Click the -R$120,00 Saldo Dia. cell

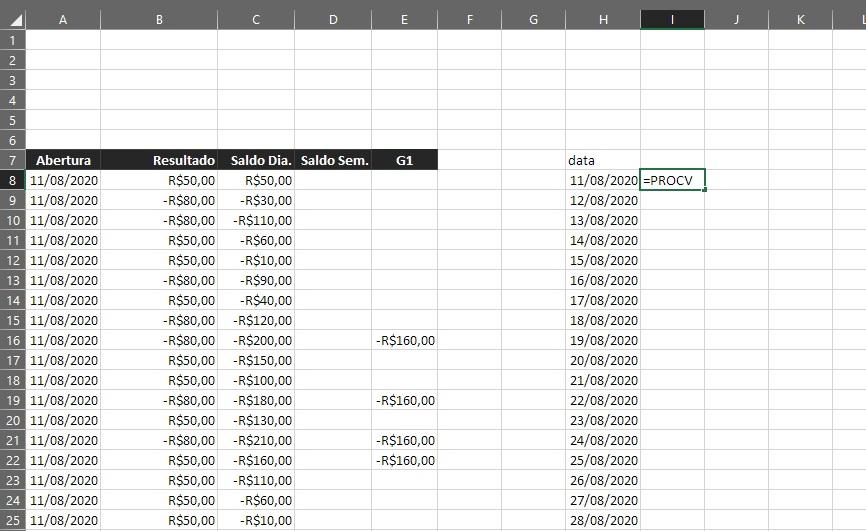[x=256, y=320]
